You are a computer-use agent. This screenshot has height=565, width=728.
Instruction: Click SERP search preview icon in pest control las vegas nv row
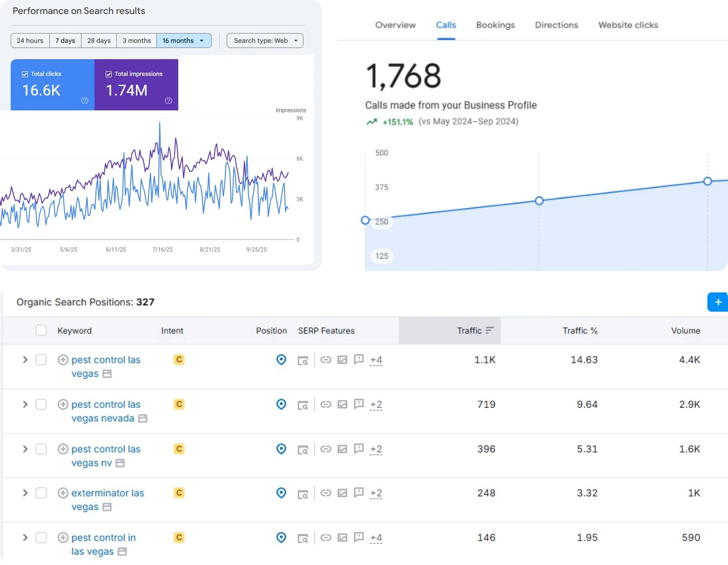pyautogui.click(x=303, y=449)
